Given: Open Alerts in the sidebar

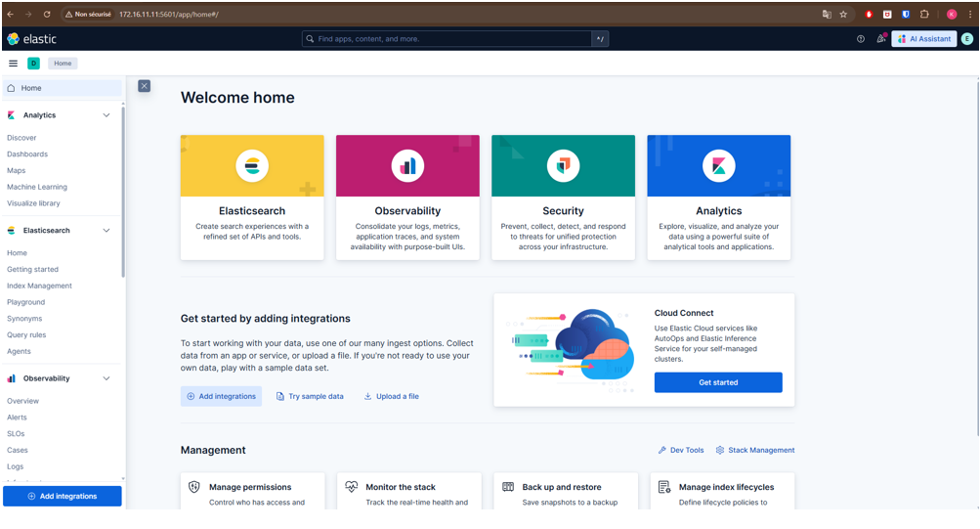Looking at the screenshot, I should [x=17, y=418].
